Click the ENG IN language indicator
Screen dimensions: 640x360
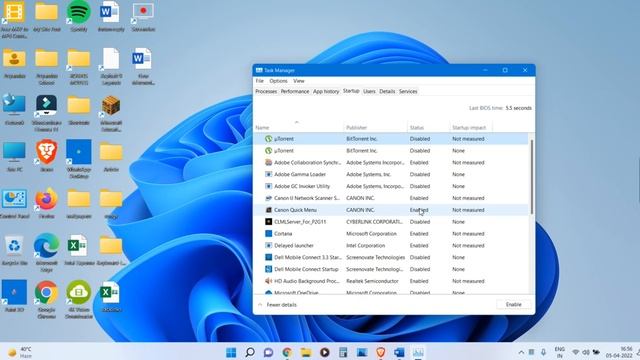coord(560,352)
